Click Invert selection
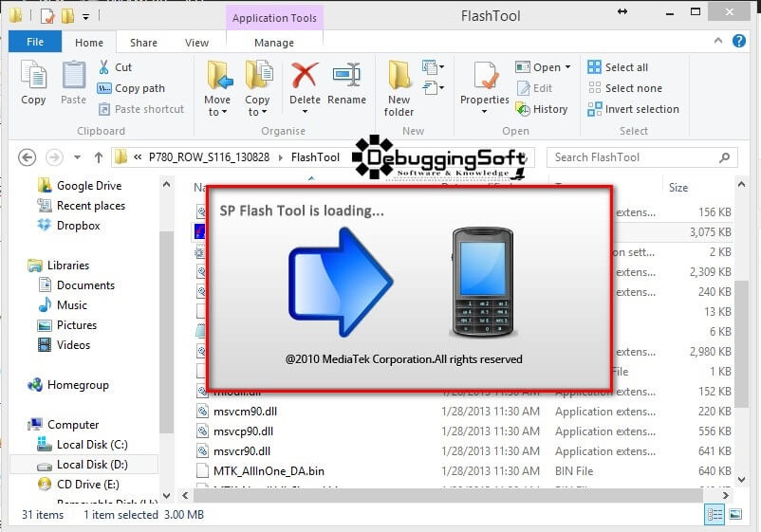The height and width of the screenshot is (532, 761). point(633,109)
